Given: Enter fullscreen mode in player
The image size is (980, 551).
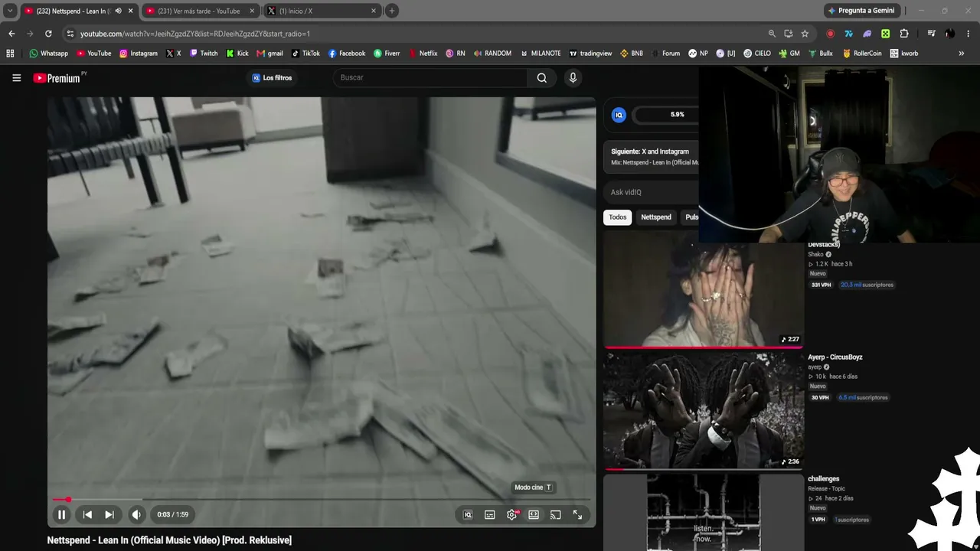Looking at the screenshot, I should (x=578, y=515).
